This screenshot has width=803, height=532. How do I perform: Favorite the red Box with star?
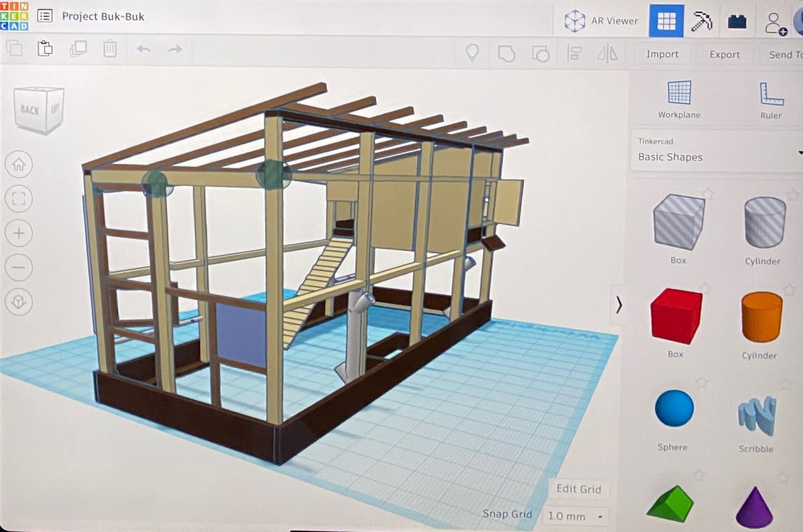pyautogui.click(x=705, y=288)
